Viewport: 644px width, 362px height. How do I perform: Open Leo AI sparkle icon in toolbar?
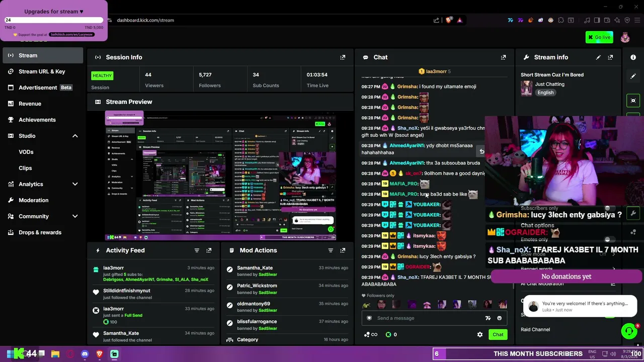pos(617,20)
